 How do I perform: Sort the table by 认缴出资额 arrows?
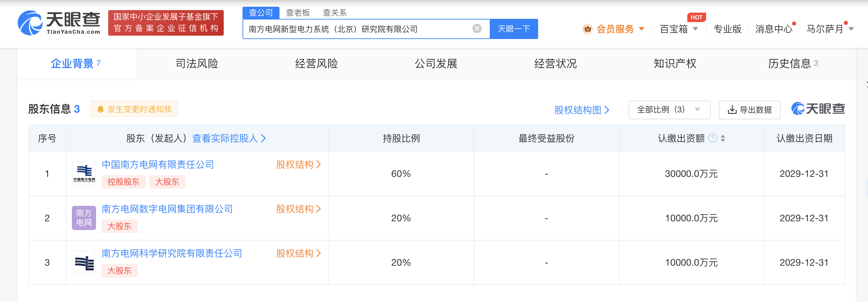tap(723, 138)
